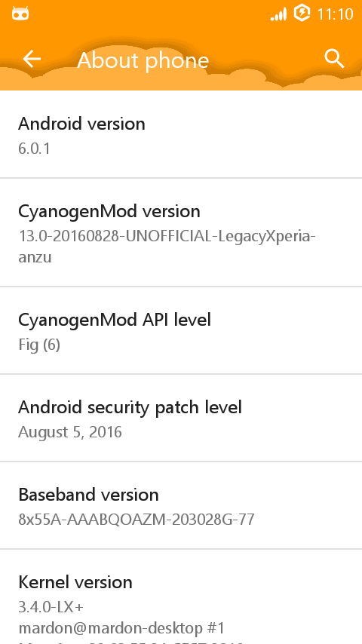
Task: Tap the back arrow icon
Action: (x=32, y=59)
